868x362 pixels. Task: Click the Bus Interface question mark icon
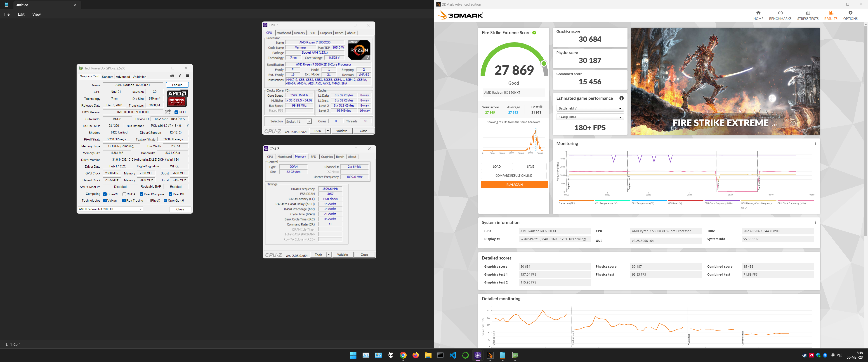(188, 126)
